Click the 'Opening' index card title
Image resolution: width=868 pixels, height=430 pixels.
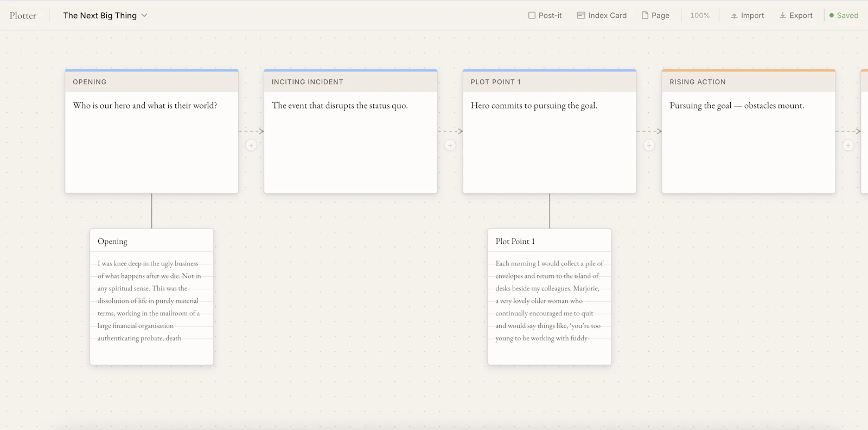pyautogui.click(x=112, y=241)
